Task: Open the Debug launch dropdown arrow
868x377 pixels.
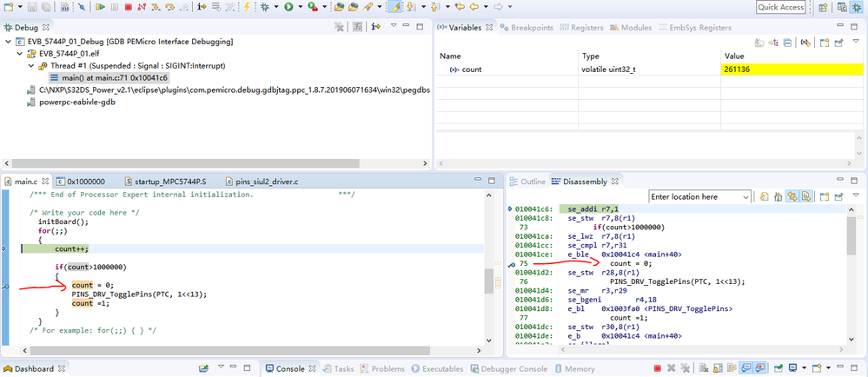Action: (x=275, y=7)
